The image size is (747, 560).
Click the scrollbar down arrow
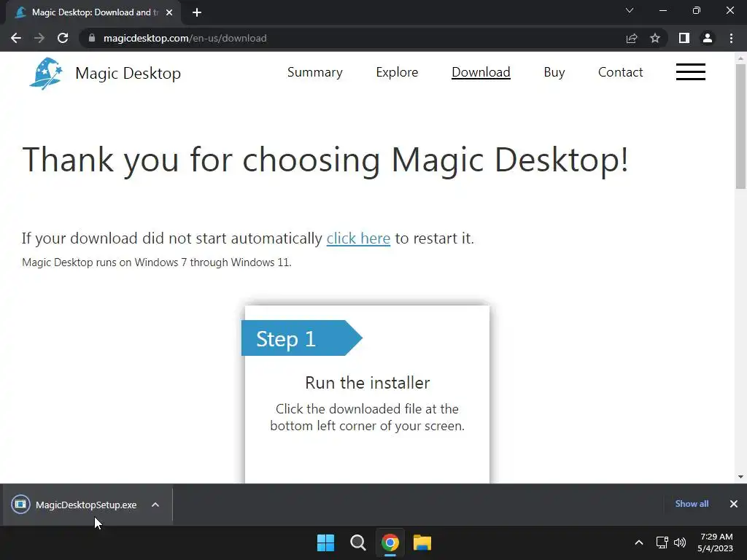[x=740, y=477]
